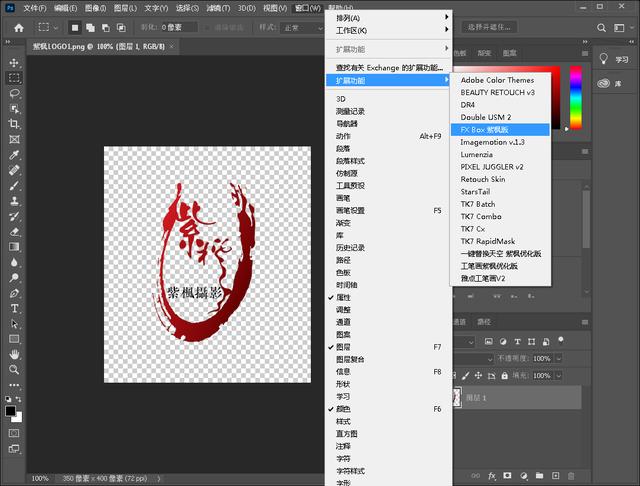This screenshot has width=640, height=486.
Task: Choose Subtract from Selection mode
Action: click(x=106, y=28)
